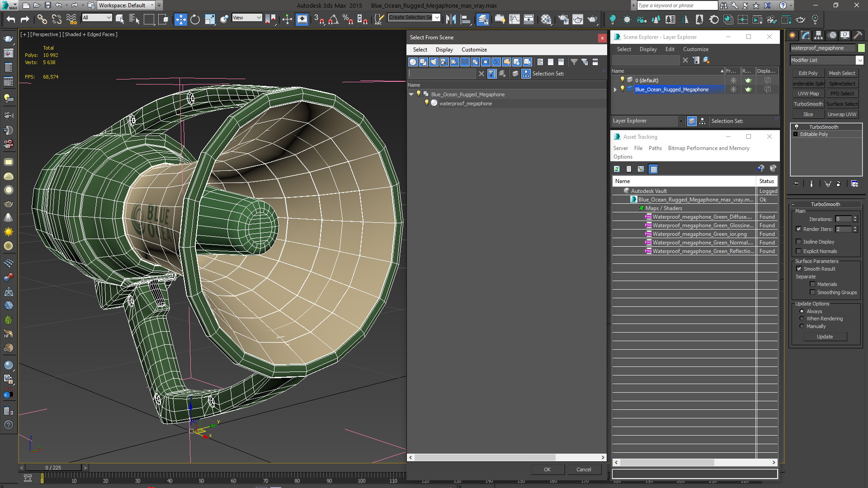The height and width of the screenshot is (488, 868).
Task: Enable the Separate by Materials checkbox
Action: coord(812,284)
